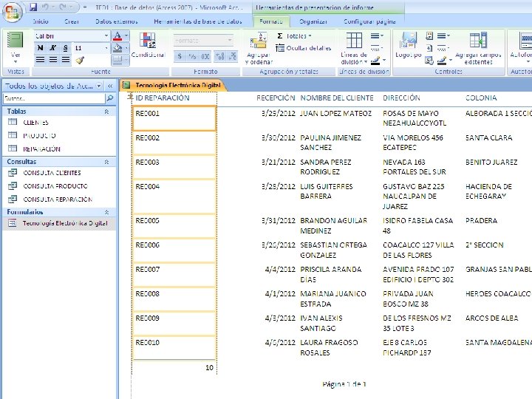Screen dimensions: 532x399
Task: Increase decimal places
Action: (x=220, y=57)
